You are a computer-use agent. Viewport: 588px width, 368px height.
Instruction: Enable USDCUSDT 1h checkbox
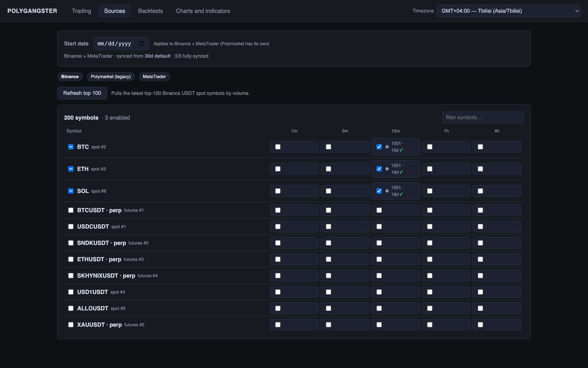point(430,227)
